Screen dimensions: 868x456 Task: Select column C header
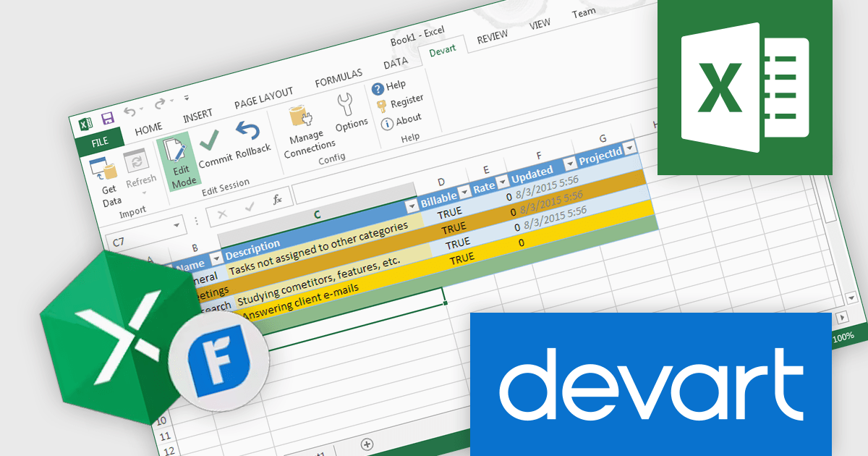[317, 215]
